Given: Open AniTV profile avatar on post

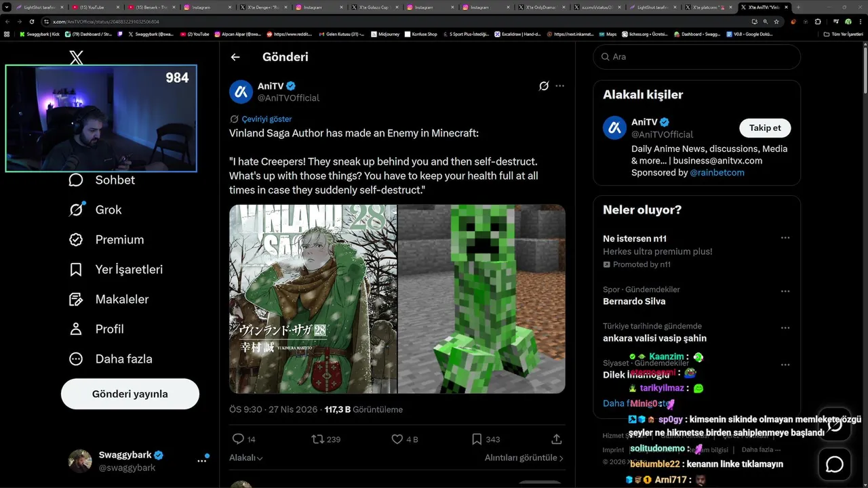Looking at the screenshot, I should point(241,91).
